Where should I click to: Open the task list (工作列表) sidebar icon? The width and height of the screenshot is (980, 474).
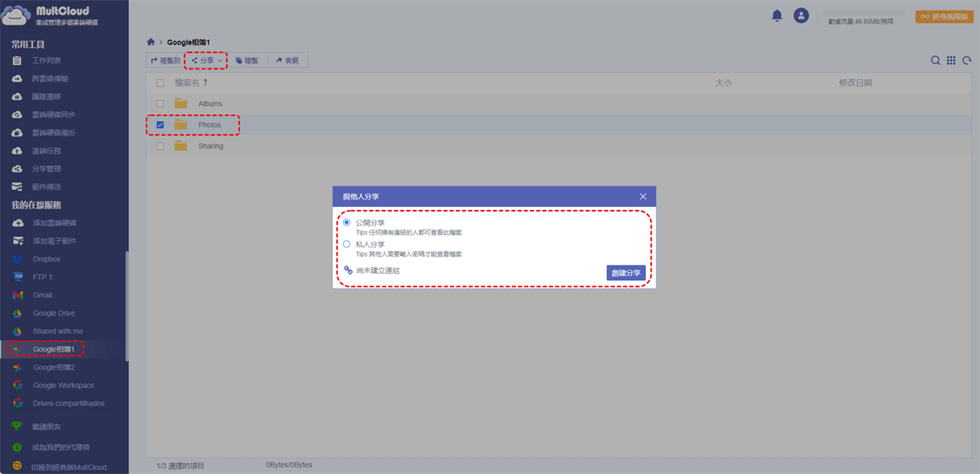click(17, 60)
